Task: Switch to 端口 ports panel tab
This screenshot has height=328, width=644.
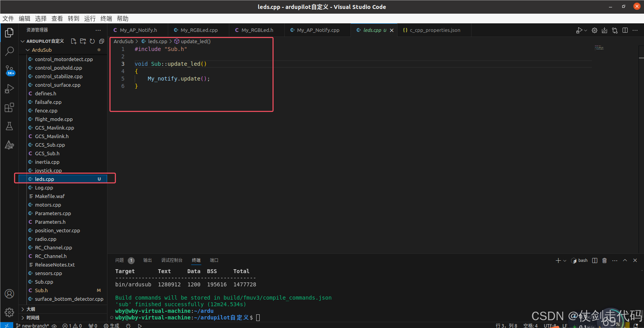Action: pos(214,260)
